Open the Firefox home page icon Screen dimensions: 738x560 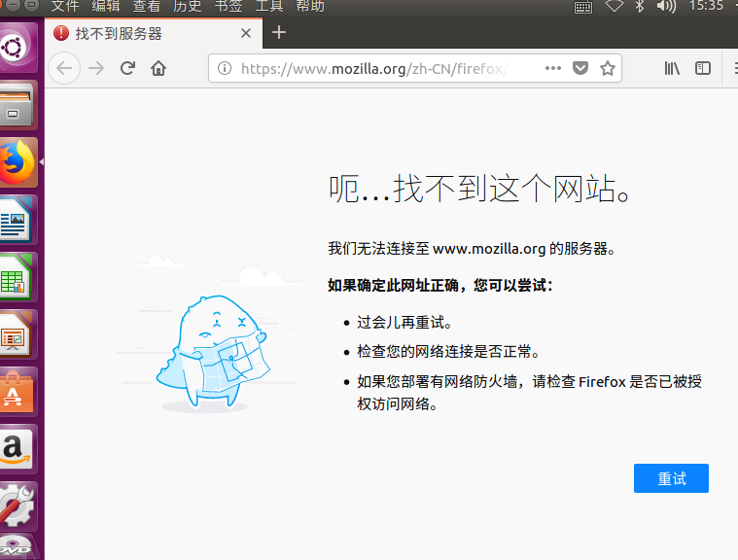(158, 69)
